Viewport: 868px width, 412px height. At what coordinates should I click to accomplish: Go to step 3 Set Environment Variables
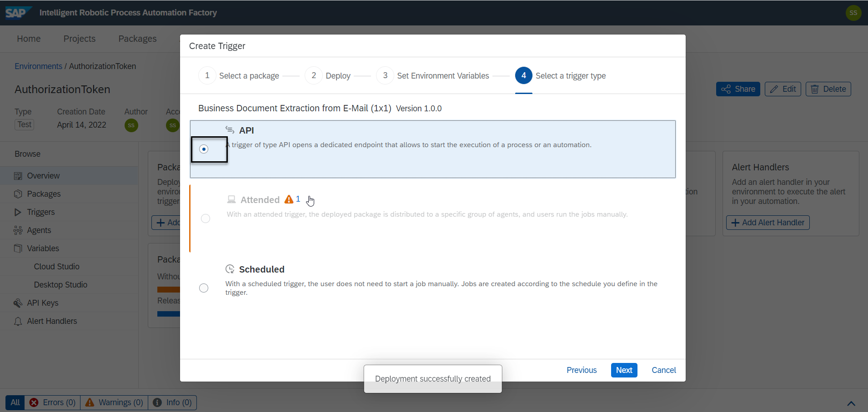pos(432,75)
